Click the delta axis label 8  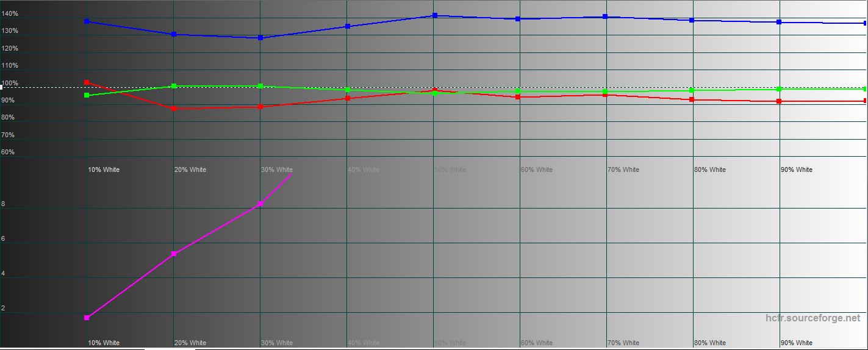[x=3, y=205]
